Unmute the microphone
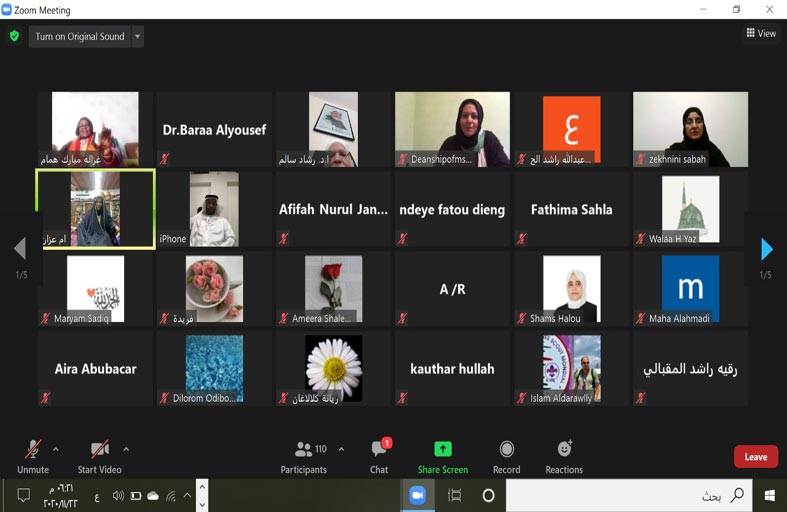Viewport: 787px width, 512px height. (x=33, y=456)
